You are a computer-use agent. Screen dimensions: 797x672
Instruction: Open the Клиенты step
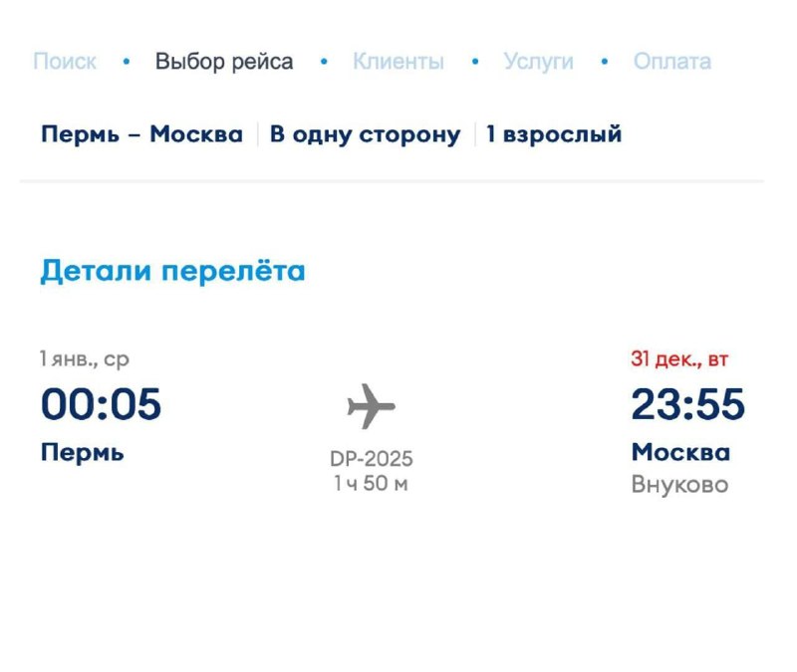(x=398, y=62)
